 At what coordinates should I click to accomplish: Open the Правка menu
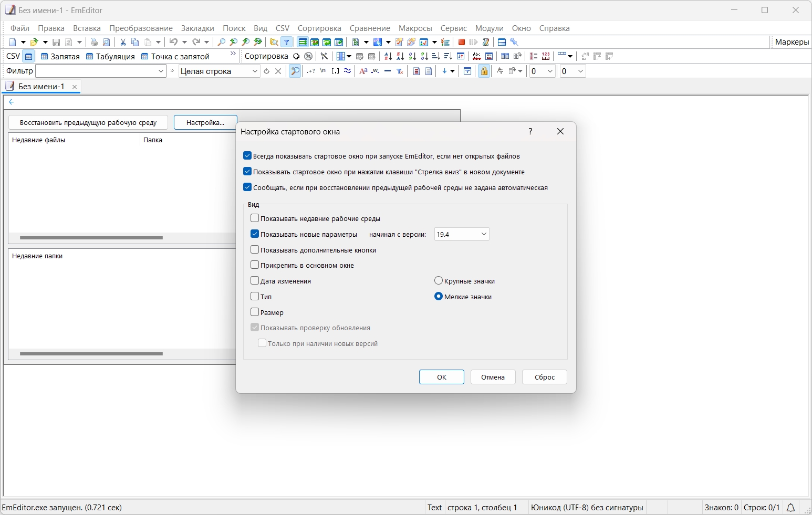tap(51, 28)
